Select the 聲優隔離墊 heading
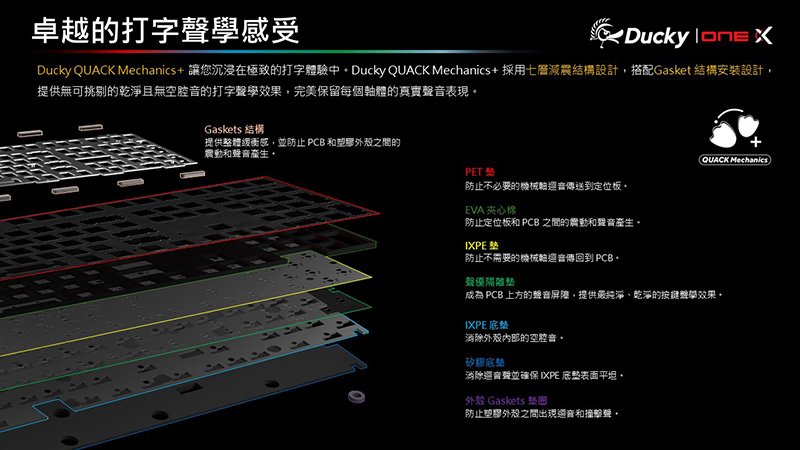Image resolution: width=800 pixels, height=450 pixels. (x=490, y=282)
